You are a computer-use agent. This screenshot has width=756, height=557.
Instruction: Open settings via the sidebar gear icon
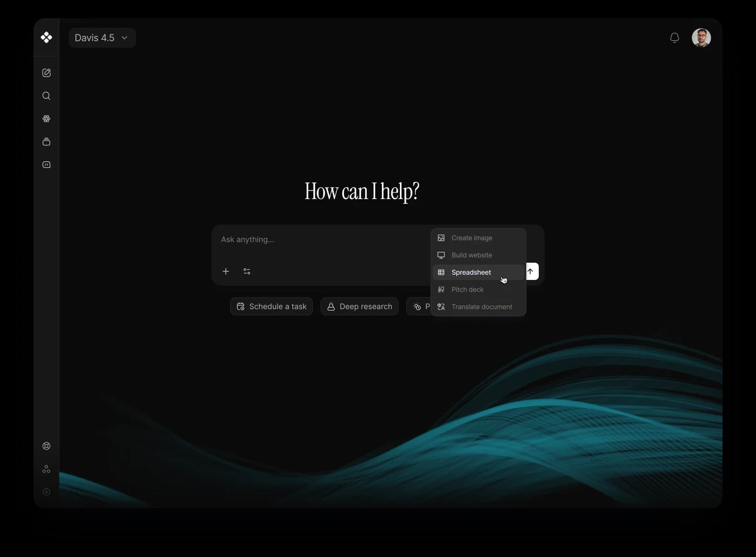(x=46, y=492)
